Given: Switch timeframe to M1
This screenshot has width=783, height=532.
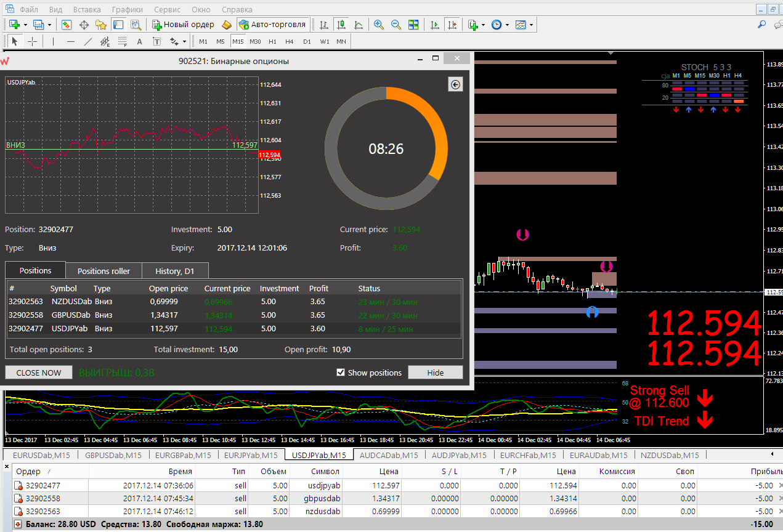Looking at the screenshot, I should 203,42.
